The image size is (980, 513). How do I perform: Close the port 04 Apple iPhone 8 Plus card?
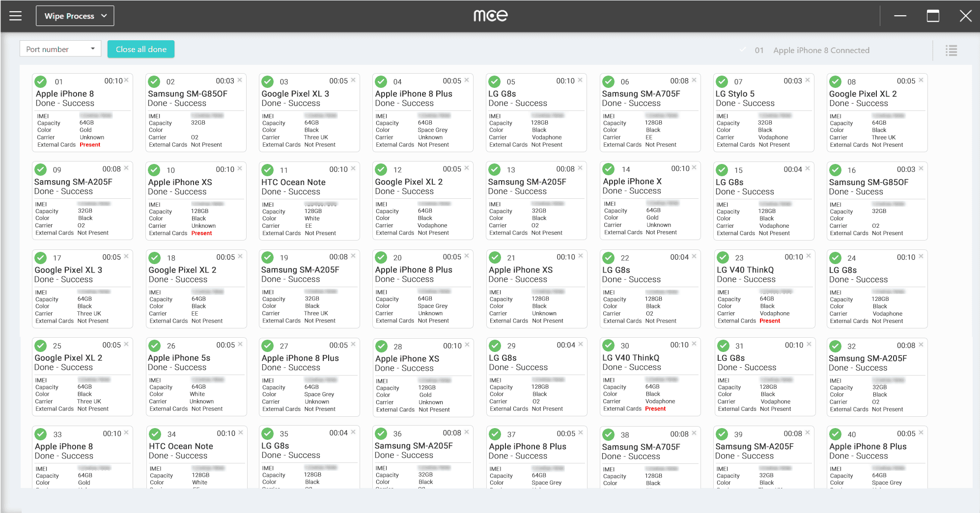point(467,80)
